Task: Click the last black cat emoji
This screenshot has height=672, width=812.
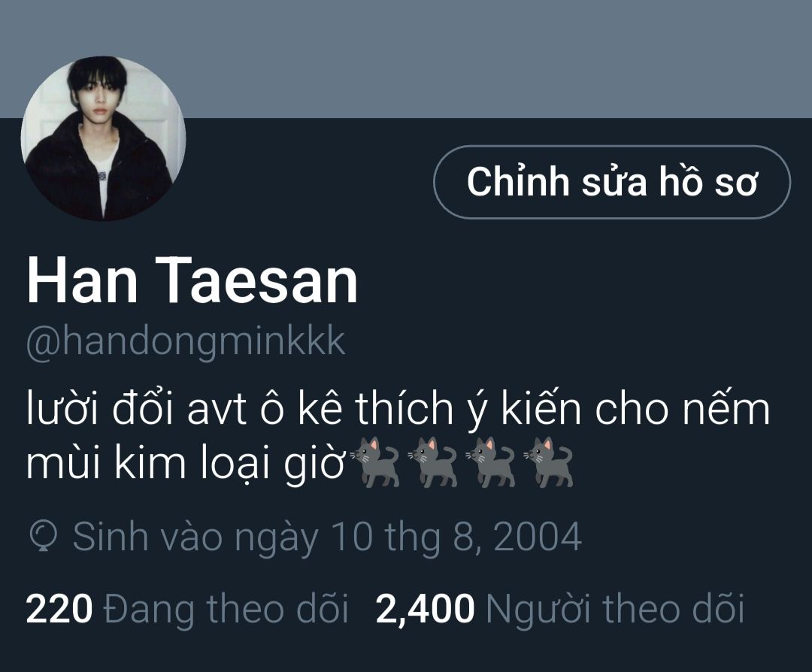Action: click(550, 462)
